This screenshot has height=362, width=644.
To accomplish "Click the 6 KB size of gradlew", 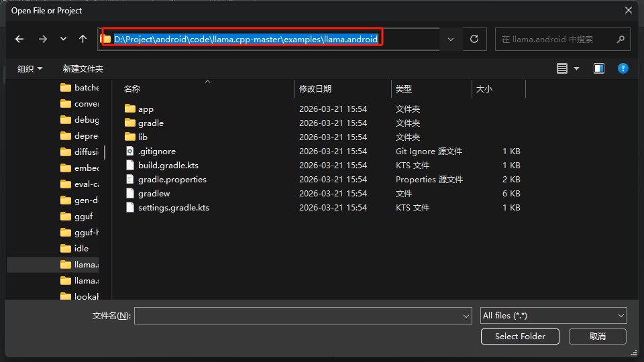I will [x=511, y=193].
